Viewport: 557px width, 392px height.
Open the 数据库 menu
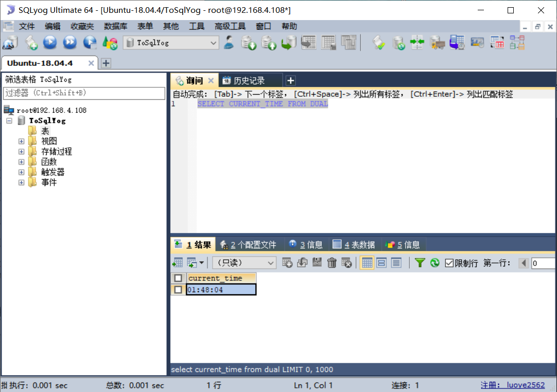115,26
